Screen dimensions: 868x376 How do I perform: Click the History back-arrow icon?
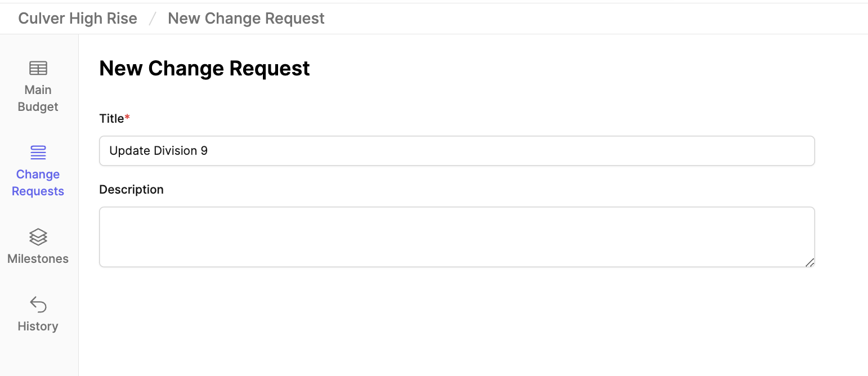click(38, 305)
